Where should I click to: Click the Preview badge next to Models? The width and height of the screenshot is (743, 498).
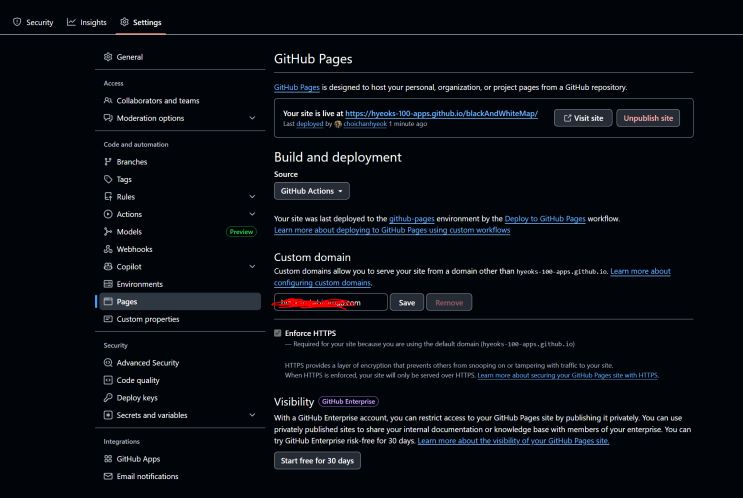click(241, 232)
